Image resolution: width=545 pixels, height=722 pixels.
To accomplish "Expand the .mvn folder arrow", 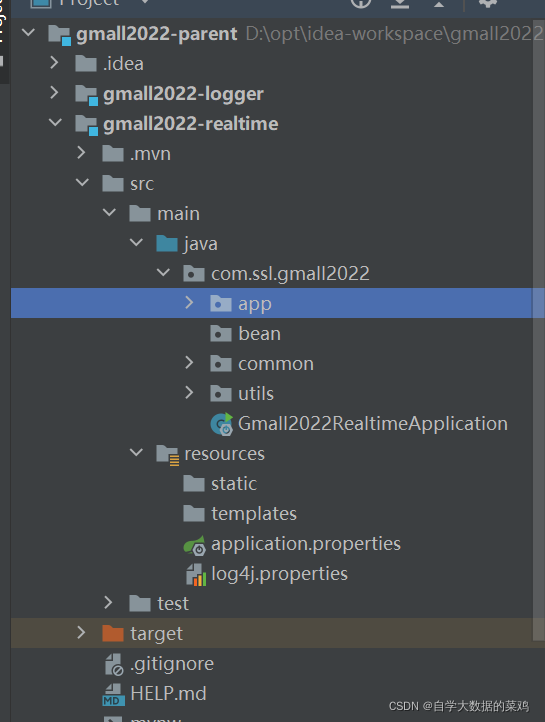I will [x=81, y=152].
